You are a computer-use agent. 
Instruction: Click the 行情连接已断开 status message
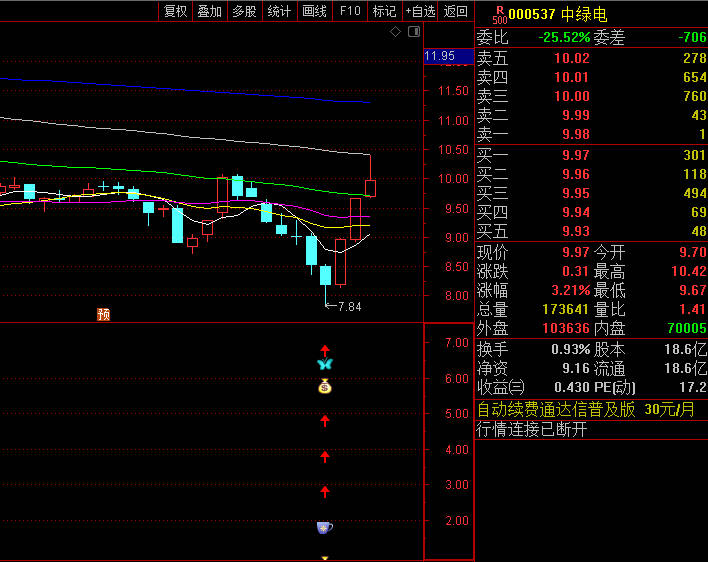click(x=531, y=429)
